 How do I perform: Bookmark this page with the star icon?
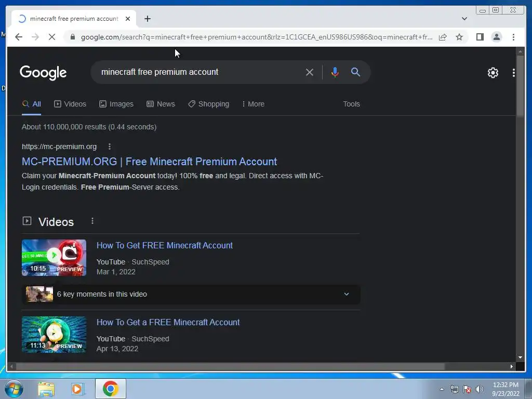(459, 37)
